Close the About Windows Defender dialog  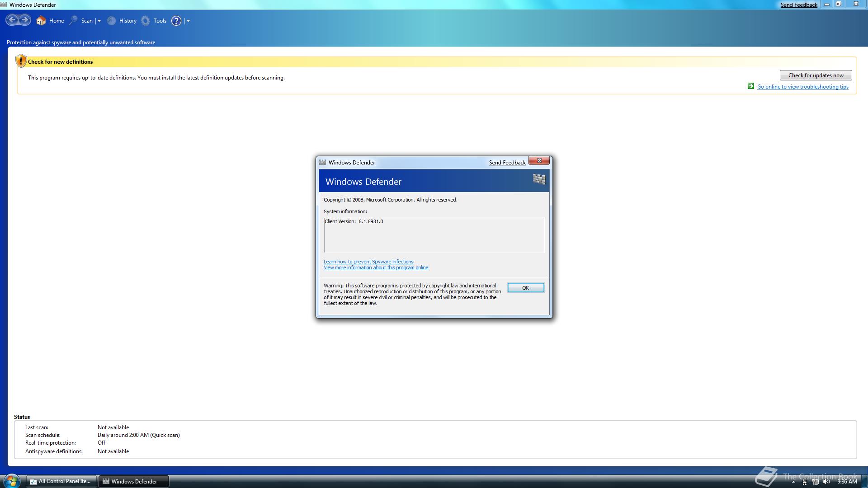539,161
